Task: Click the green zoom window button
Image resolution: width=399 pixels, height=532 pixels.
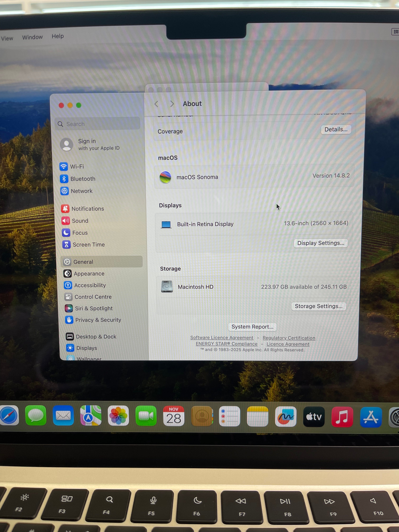Action: (79, 105)
